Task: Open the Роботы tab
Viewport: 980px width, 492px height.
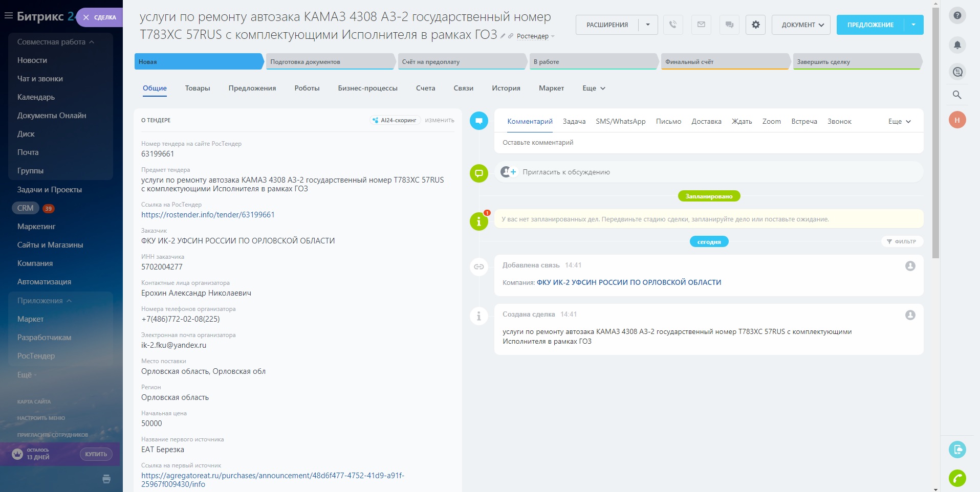Action: coord(307,88)
